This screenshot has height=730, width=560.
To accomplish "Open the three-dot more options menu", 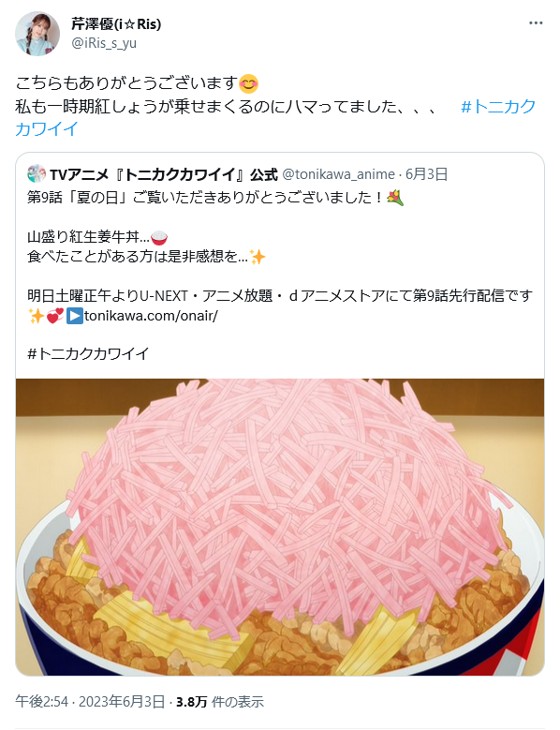I will (x=536, y=23).
